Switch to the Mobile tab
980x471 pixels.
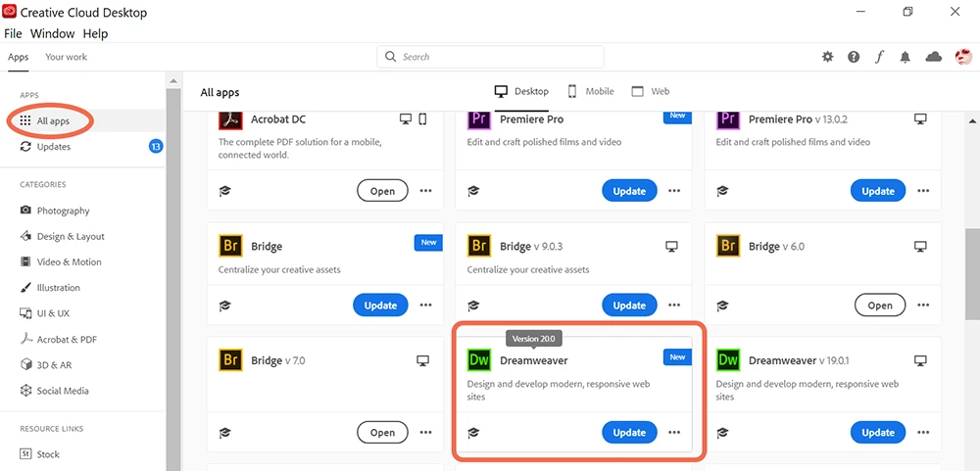pos(591,91)
